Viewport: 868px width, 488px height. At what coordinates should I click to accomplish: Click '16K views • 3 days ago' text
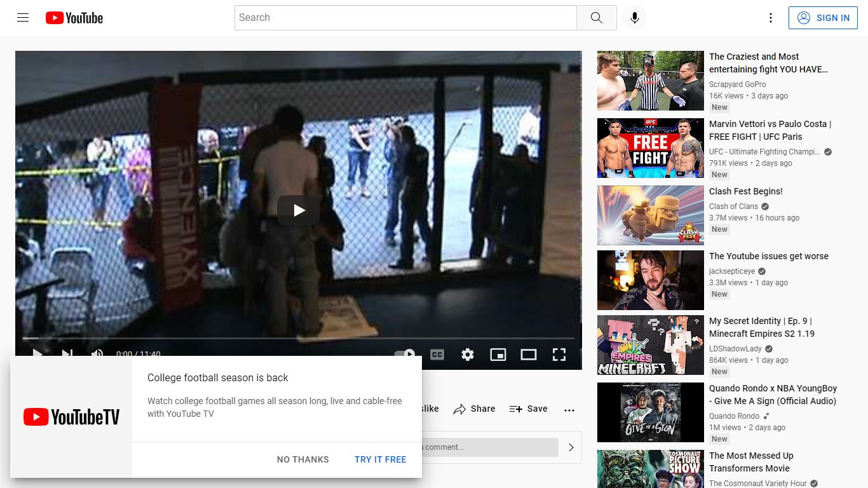(749, 96)
